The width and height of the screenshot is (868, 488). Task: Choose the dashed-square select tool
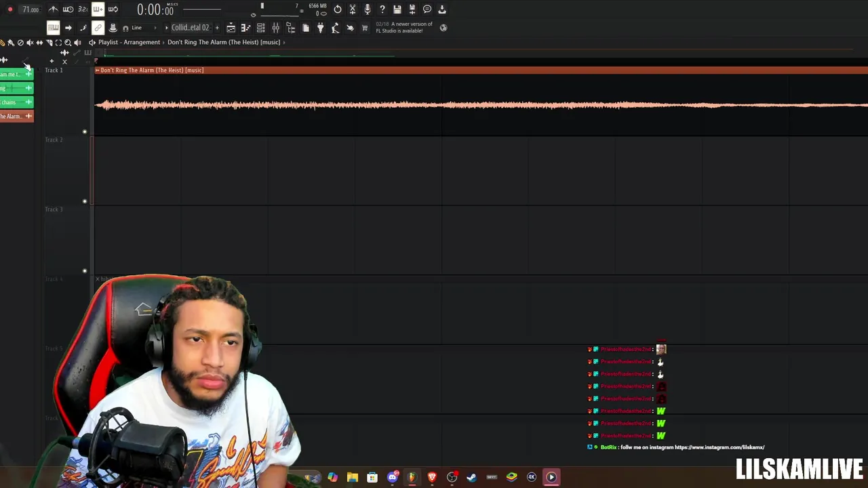pos(58,43)
